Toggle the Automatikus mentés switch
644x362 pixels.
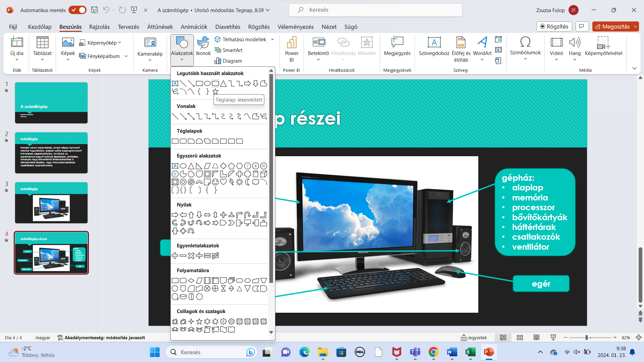(x=77, y=10)
